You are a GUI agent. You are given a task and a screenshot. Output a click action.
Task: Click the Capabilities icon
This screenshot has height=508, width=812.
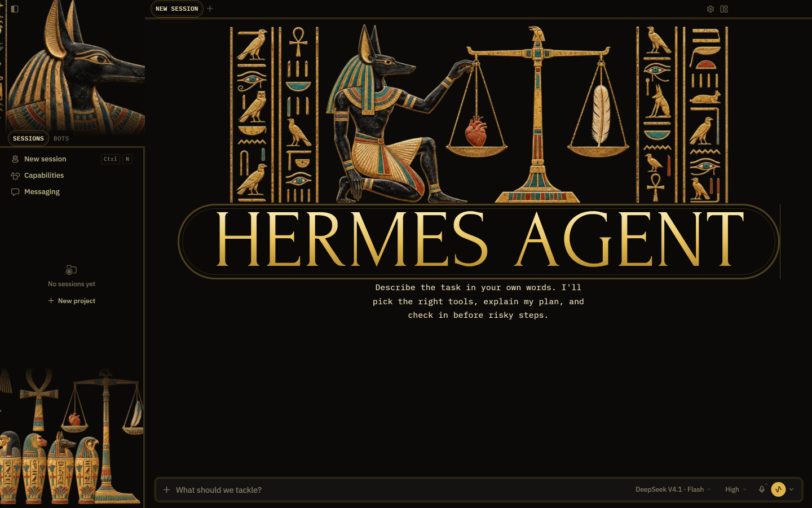click(15, 176)
